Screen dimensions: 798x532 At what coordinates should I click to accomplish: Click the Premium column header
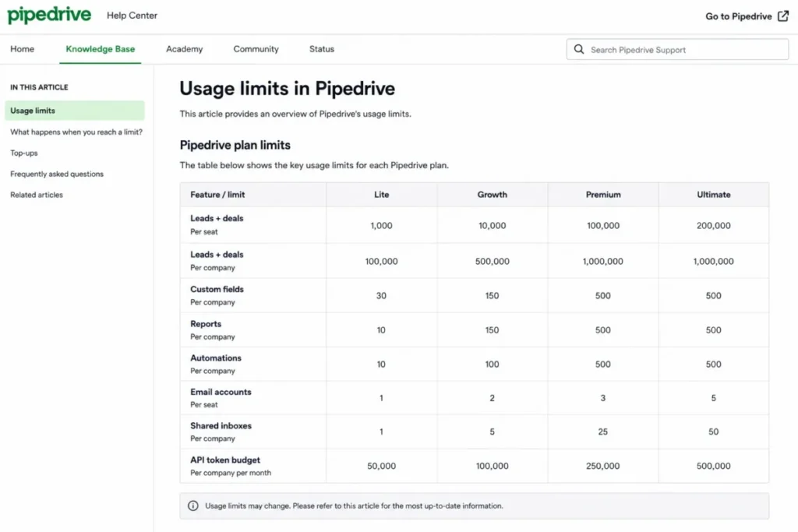click(x=603, y=194)
